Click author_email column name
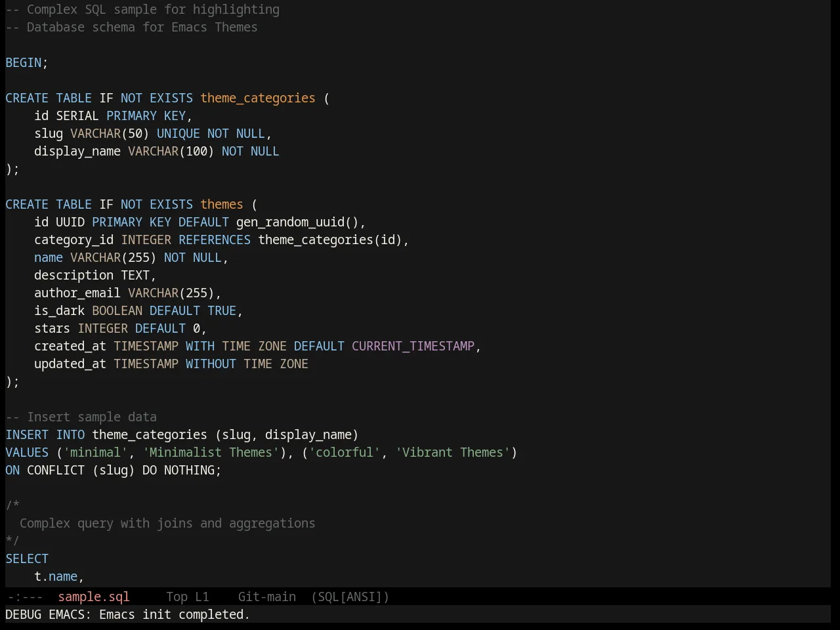 [77, 293]
